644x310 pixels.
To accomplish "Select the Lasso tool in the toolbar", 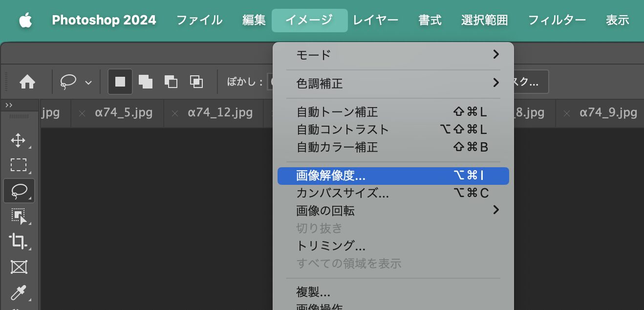I will tap(19, 191).
